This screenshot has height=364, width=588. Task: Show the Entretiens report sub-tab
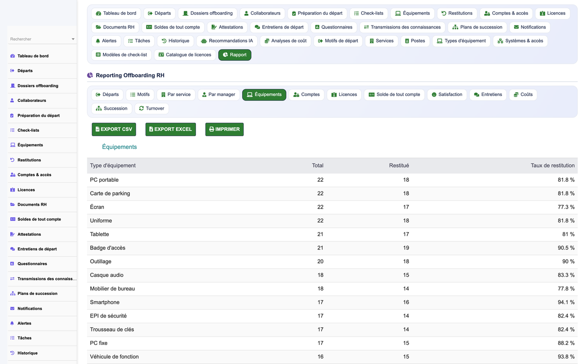point(488,95)
